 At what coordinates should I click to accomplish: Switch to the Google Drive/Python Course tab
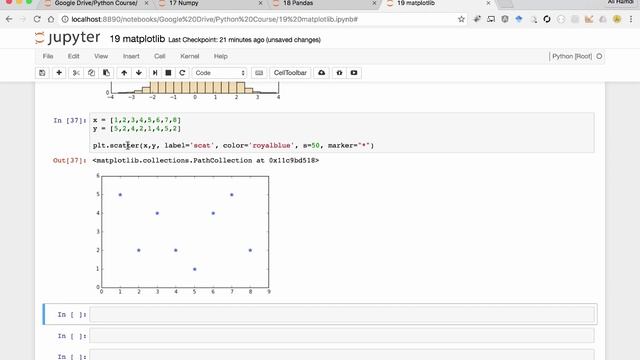[97, 3]
